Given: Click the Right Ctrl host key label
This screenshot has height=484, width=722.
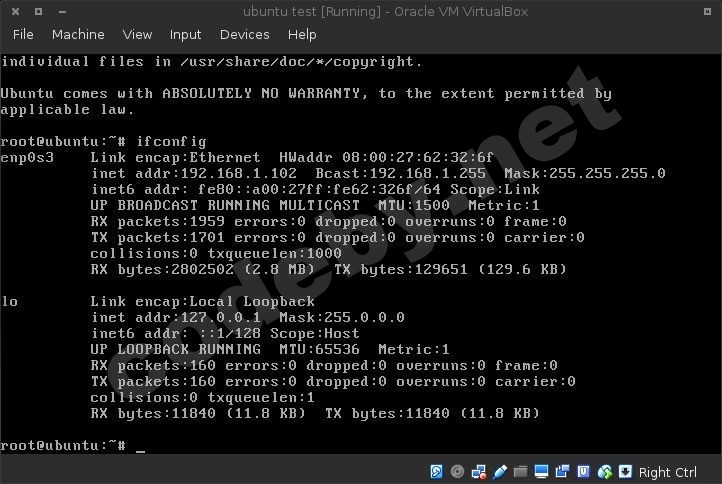Looking at the screenshot, I should pyautogui.click(x=668, y=472).
